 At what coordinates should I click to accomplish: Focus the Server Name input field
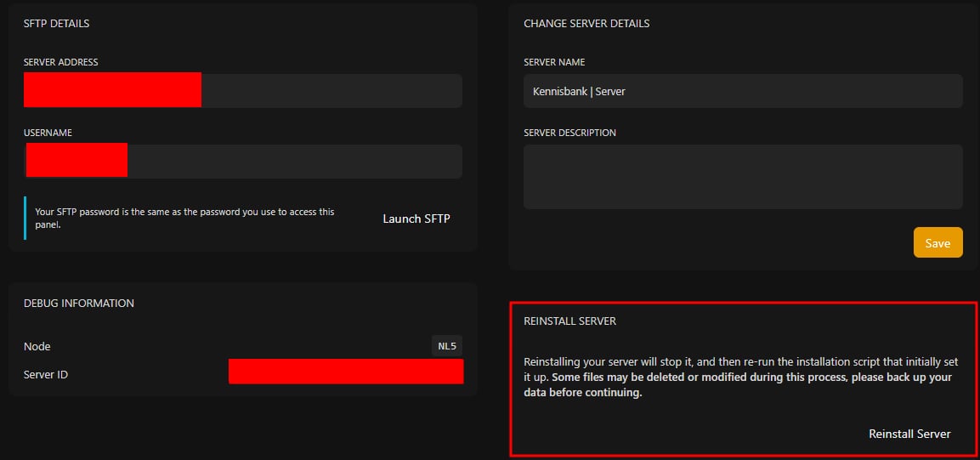743,91
